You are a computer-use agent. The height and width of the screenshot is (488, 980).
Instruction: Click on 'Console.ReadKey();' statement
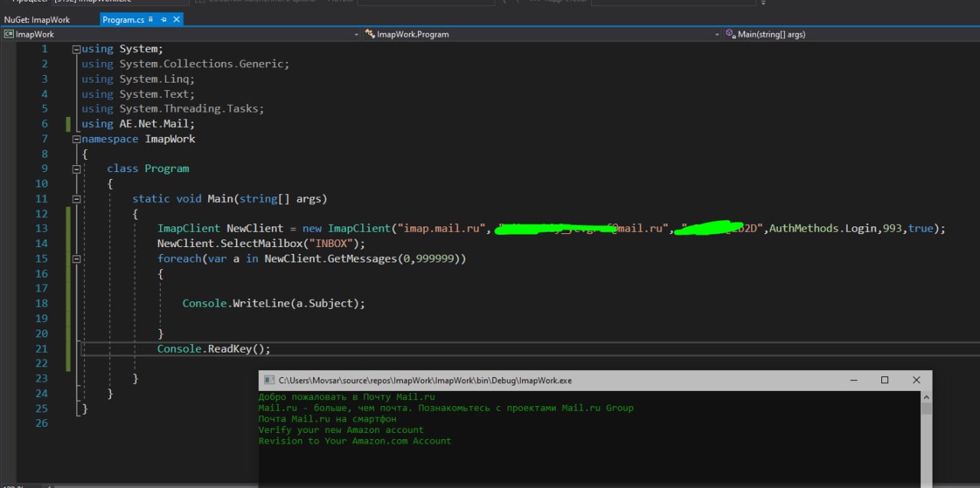[214, 349]
